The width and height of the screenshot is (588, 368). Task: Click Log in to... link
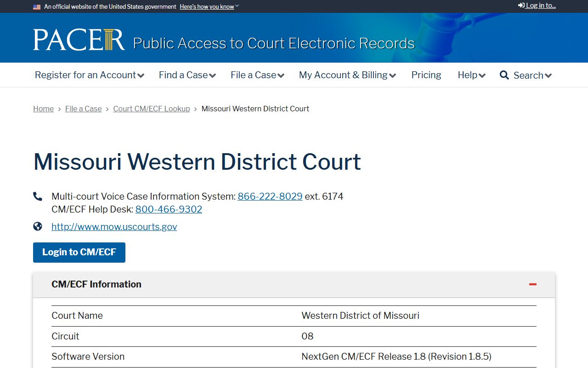point(537,6)
